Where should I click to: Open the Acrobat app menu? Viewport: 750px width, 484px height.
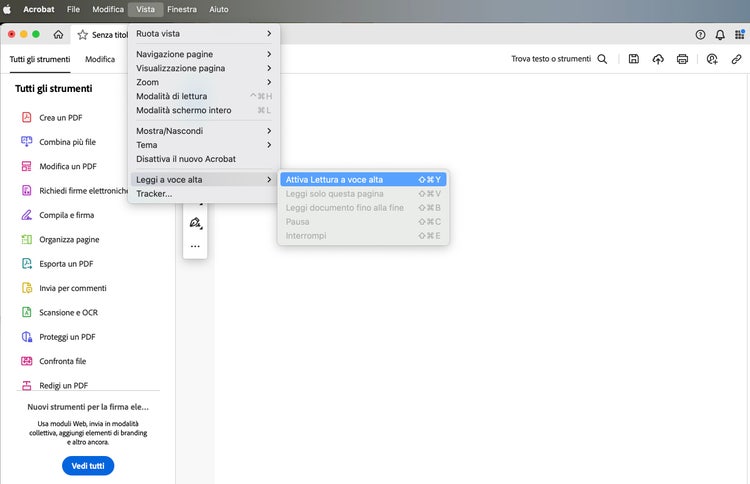pyautogui.click(x=39, y=9)
